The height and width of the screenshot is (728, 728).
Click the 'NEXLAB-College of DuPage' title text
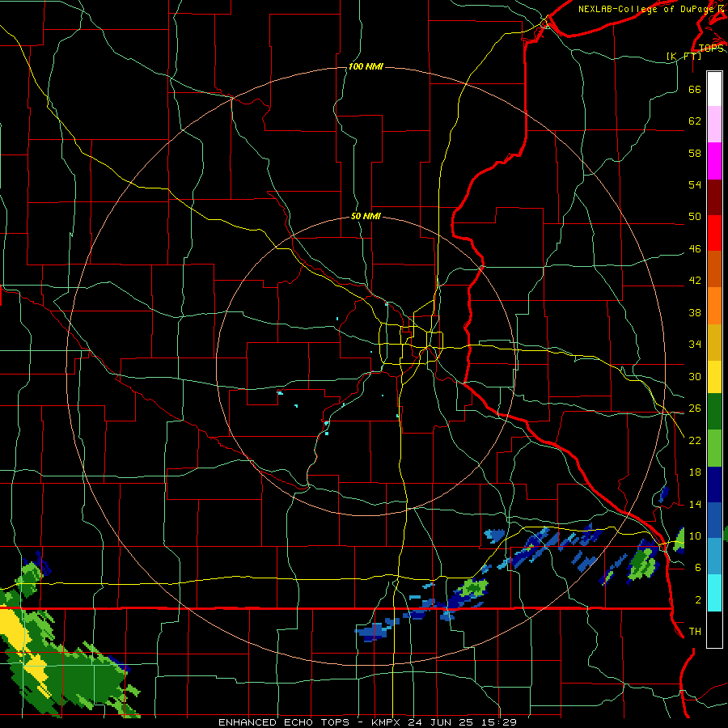click(645, 9)
